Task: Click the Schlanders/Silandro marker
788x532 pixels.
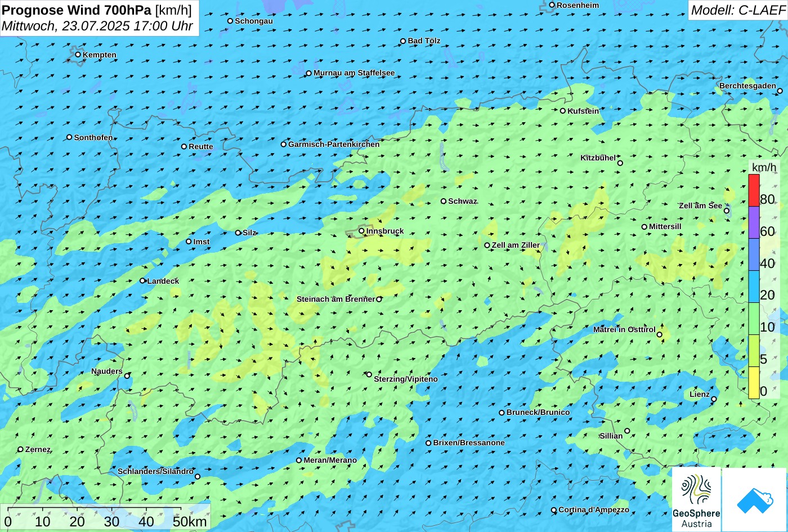Action: coord(197,476)
